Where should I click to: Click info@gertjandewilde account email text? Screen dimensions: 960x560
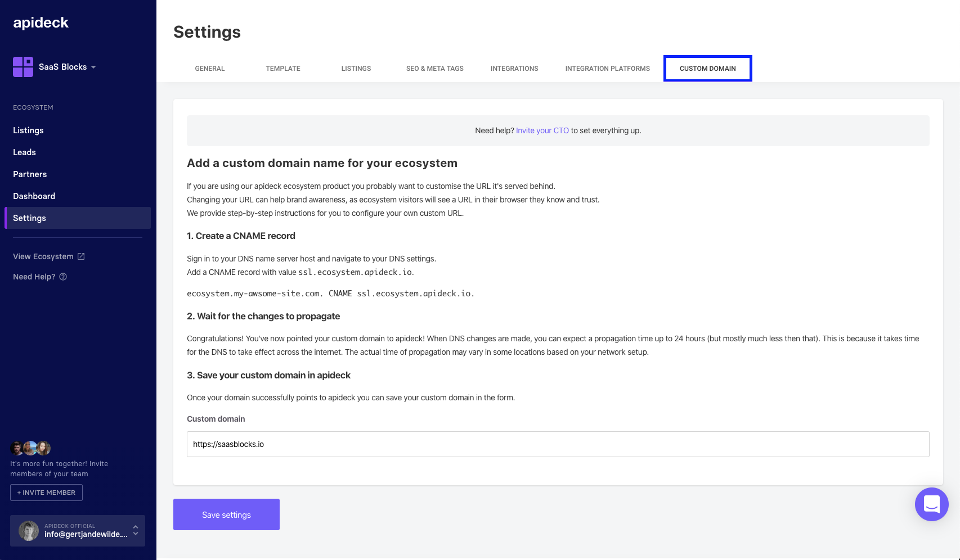point(86,534)
